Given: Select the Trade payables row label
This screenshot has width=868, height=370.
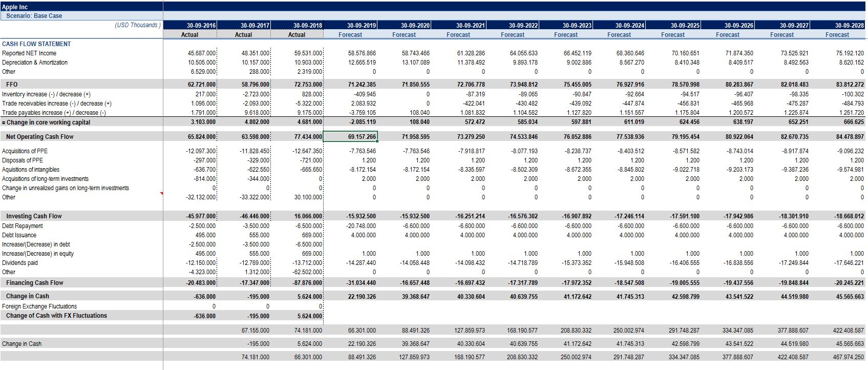Looking at the screenshot, I should (54, 113).
